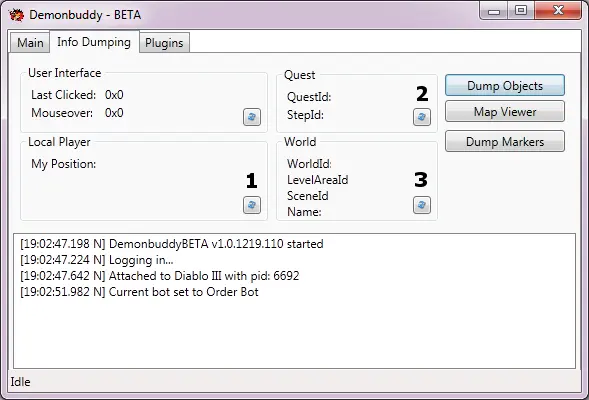Click the Dump Objects button
The image size is (589, 400).
pyautogui.click(x=505, y=86)
